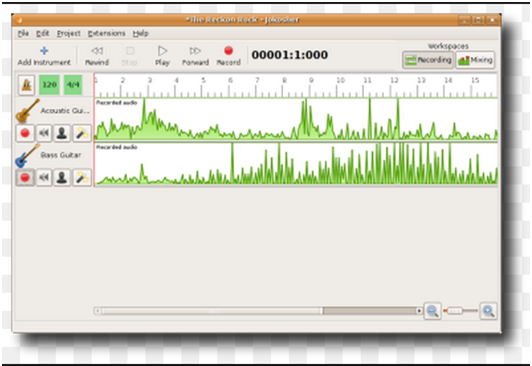Viewport: 532px width, 366px height.
Task: Mute the Acoustic Guitar track
Action: pyautogui.click(x=44, y=133)
